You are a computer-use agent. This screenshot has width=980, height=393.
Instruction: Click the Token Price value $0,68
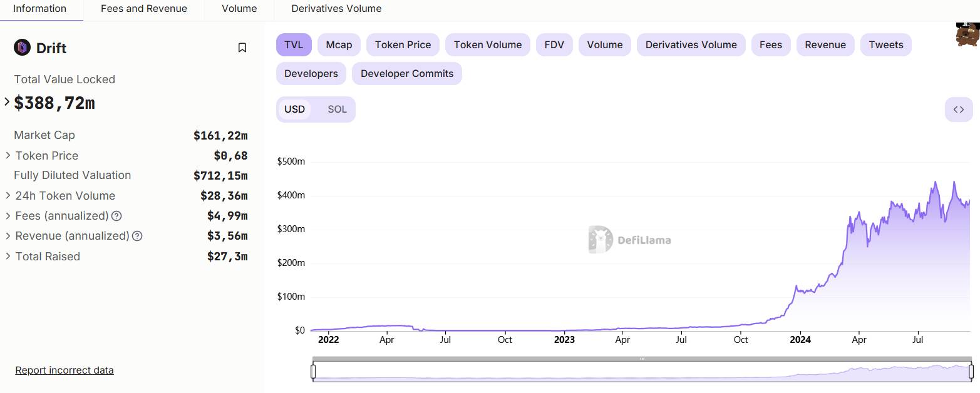pos(230,156)
